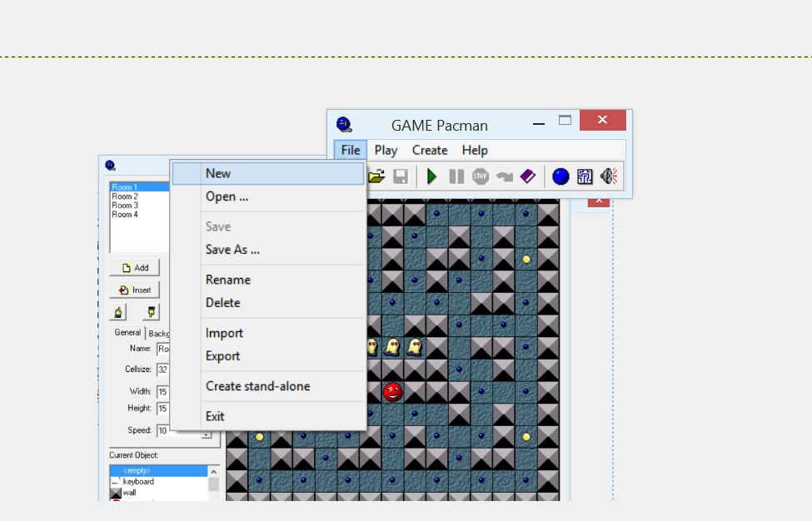Select Rename in the File menu

click(x=268, y=280)
